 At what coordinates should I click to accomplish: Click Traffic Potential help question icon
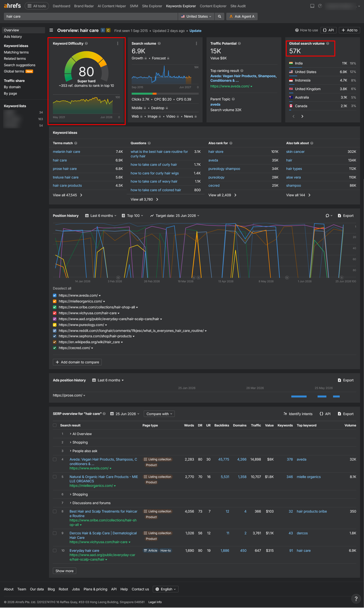(x=239, y=43)
